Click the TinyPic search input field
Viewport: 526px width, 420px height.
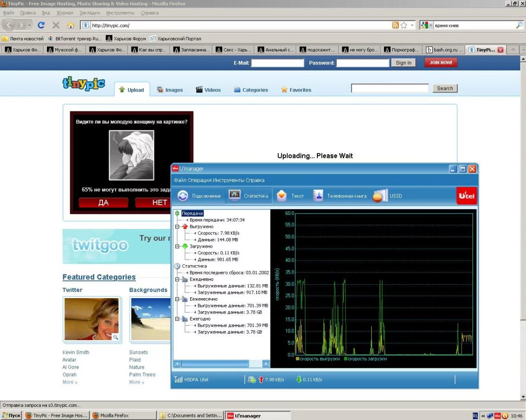(390, 89)
